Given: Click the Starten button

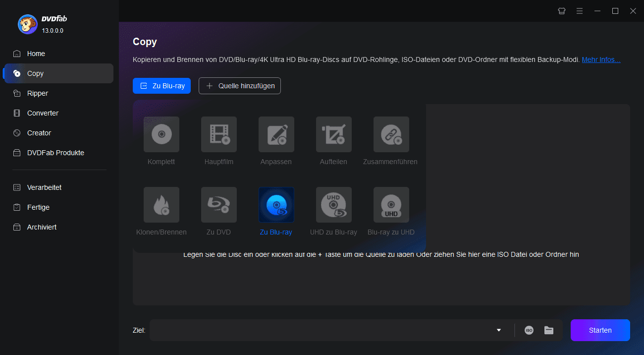Looking at the screenshot, I should pos(600,330).
